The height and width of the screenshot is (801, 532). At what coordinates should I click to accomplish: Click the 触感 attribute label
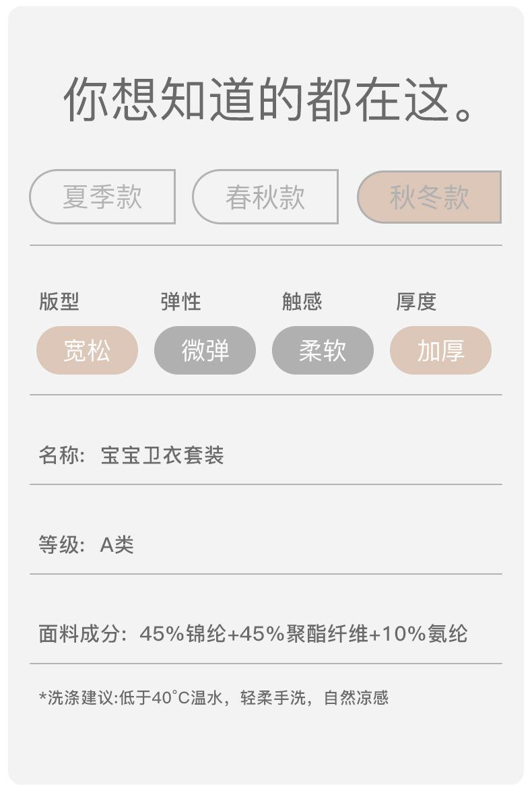click(302, 302)
